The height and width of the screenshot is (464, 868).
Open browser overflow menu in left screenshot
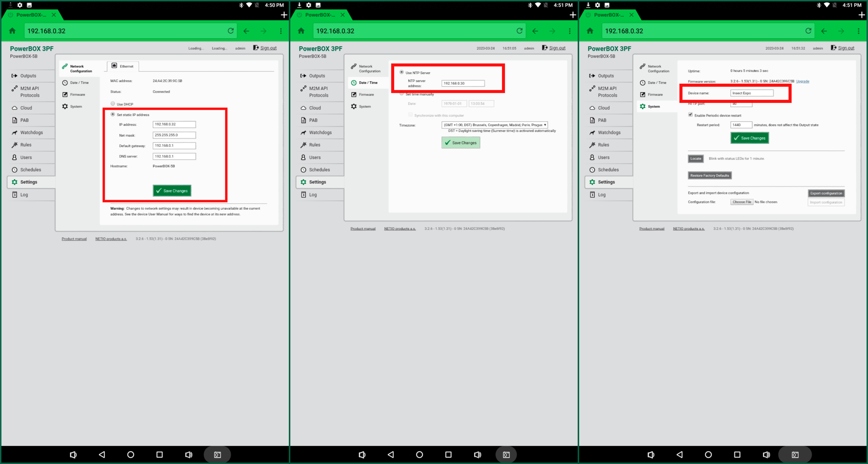281,31
